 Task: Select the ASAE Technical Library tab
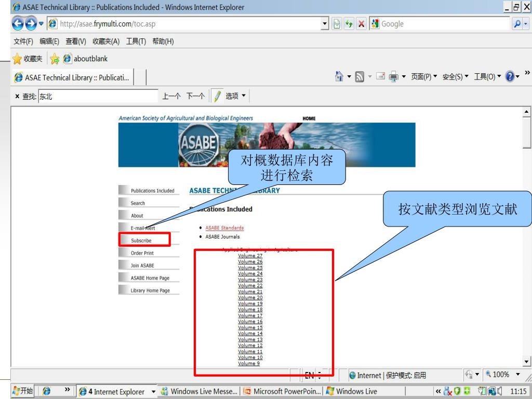[x=73, y=77]
